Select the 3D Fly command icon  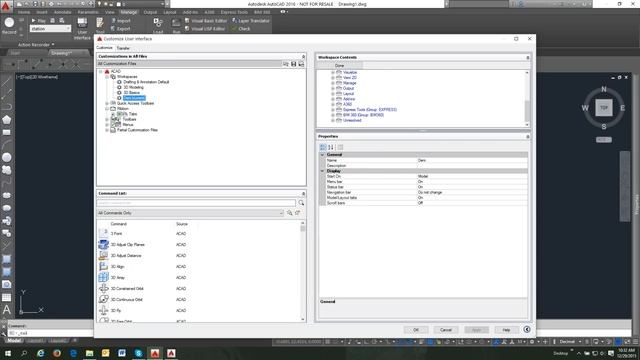103,310
